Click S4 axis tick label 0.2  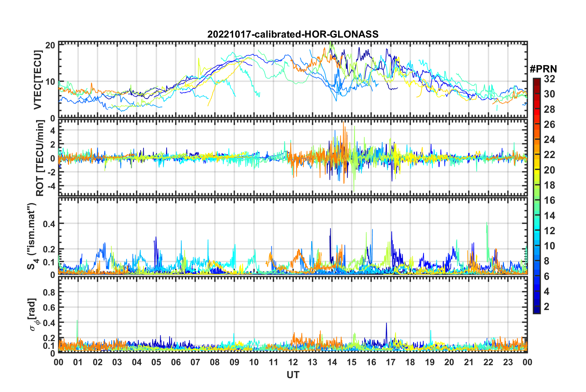coord(49,249)
